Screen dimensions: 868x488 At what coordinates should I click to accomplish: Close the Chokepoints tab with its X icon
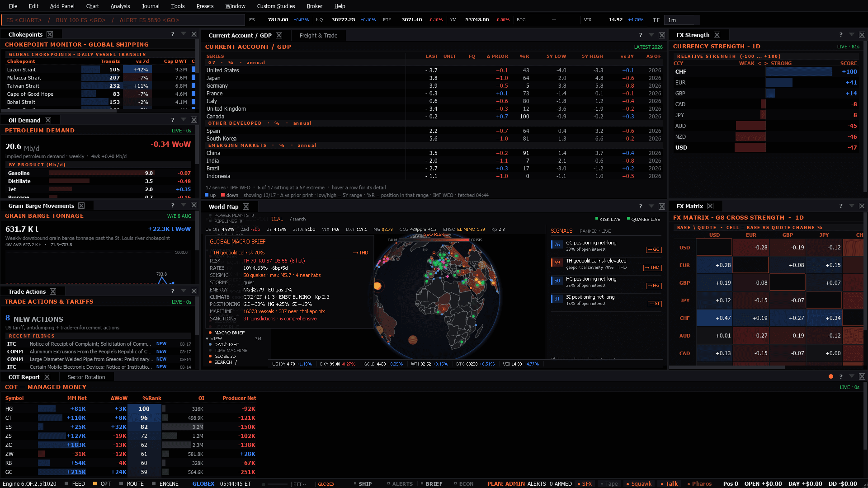[50, 34]
